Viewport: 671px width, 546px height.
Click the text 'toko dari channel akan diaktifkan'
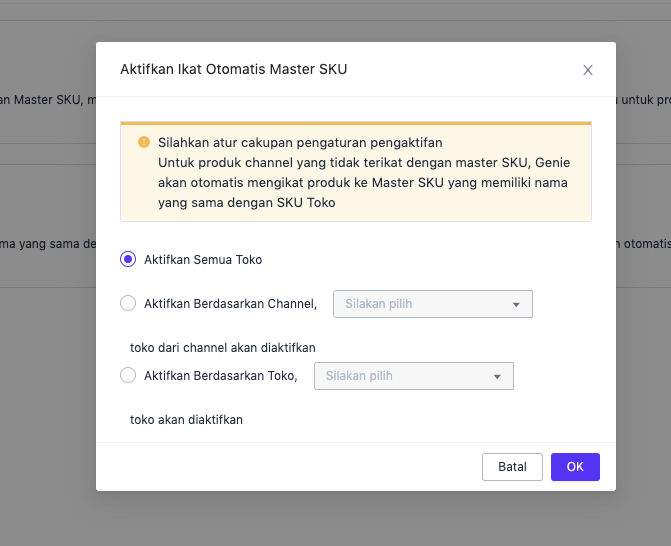223,347
